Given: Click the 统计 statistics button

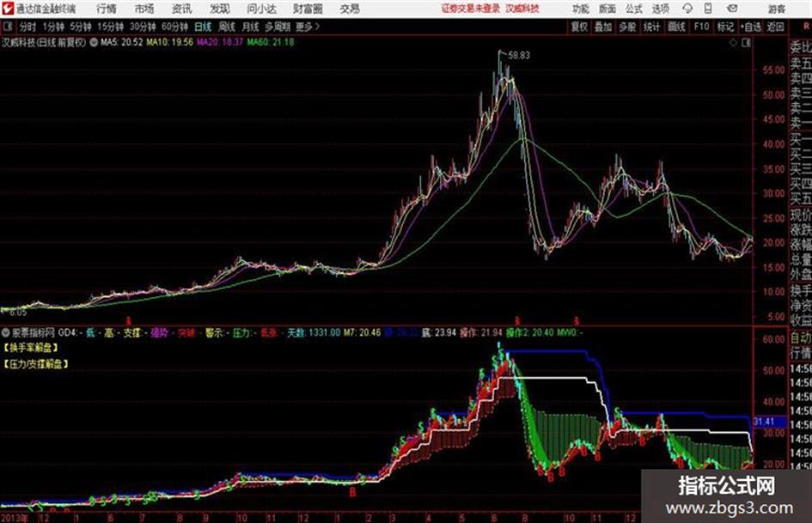Looking at the screenshot, I should coord(652,27).
